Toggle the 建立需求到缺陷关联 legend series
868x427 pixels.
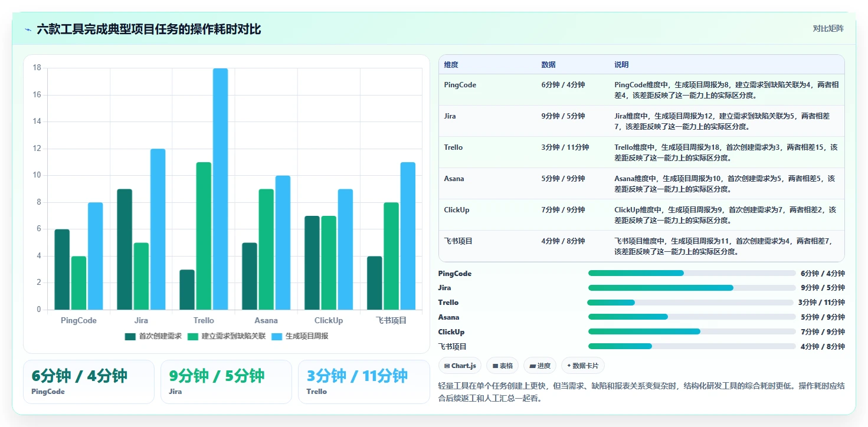click(x=226, y=336)
